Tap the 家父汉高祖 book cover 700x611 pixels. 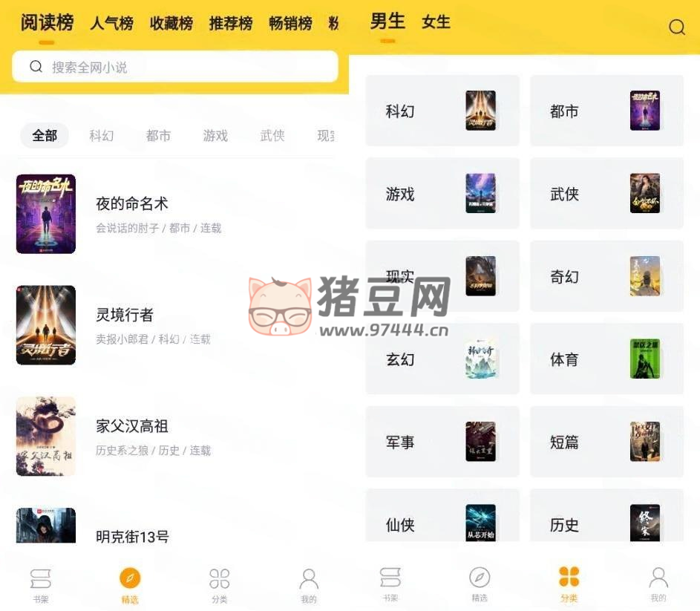[x=46, y=436]
